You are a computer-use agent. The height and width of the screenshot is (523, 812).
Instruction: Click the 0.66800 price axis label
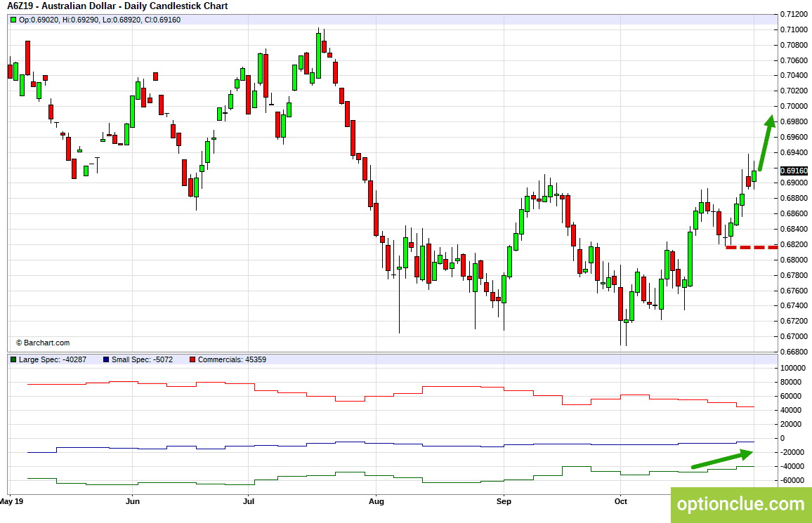794,352
